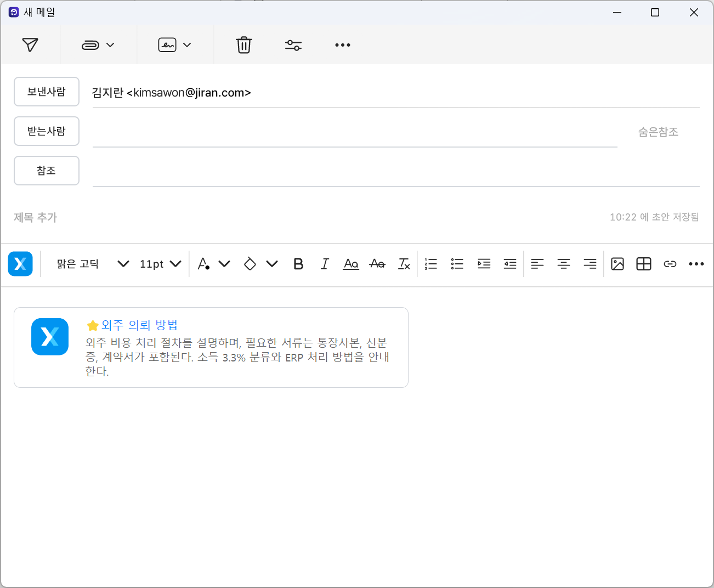
Task: Open the 11pt font size dropdown
Action: pos(160,264)
